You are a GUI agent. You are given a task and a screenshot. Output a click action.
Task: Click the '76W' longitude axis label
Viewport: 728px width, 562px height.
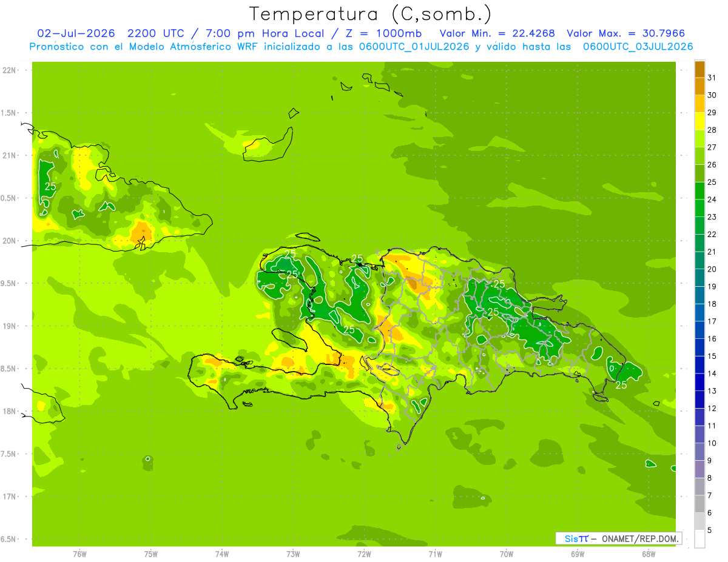(79, 554)
